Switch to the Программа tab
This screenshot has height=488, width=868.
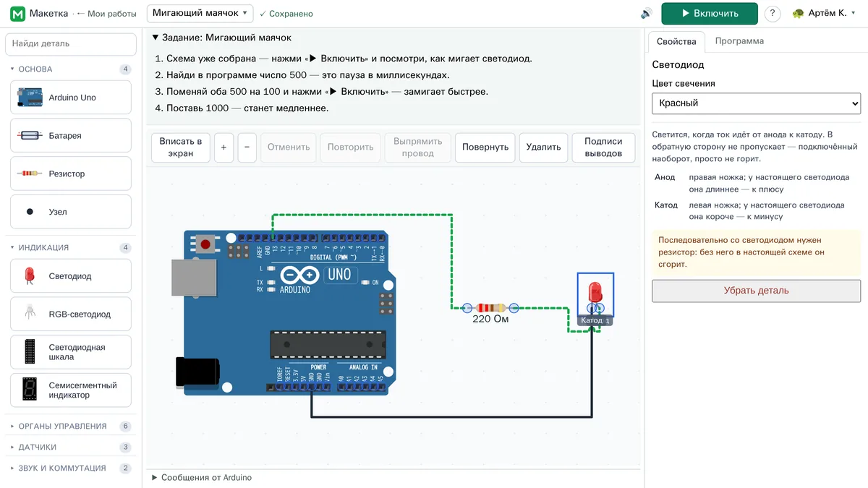tap(739, 41)
